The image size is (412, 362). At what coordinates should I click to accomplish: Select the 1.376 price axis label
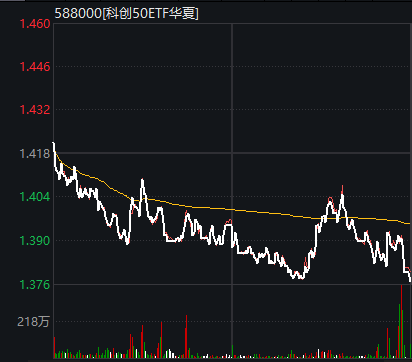pyautogui.click(x=35, y=285)
